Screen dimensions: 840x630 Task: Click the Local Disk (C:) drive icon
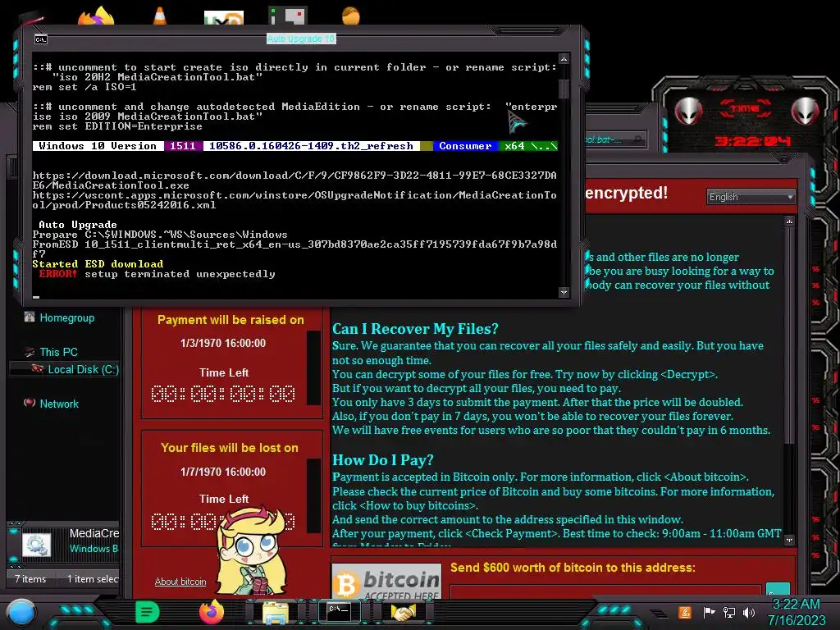tap(38, 368)
